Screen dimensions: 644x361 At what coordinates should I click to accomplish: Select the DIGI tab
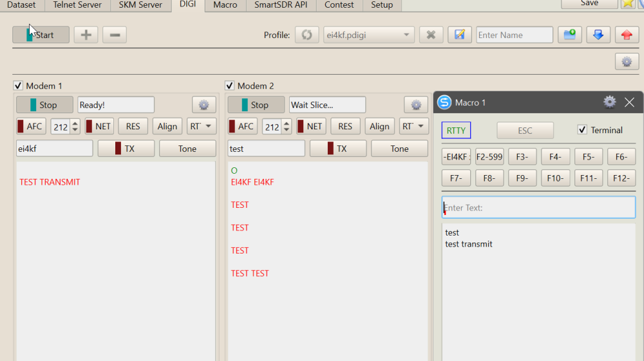pyautogui.click(x=187, y=5)
